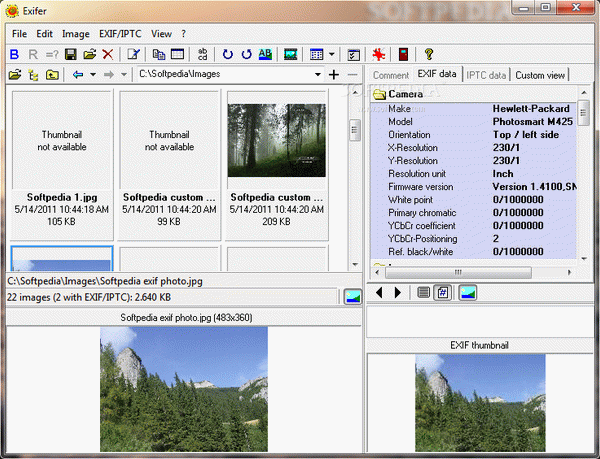Go up one folder level icon
The image size is (600, 459).
coord(52,75)
